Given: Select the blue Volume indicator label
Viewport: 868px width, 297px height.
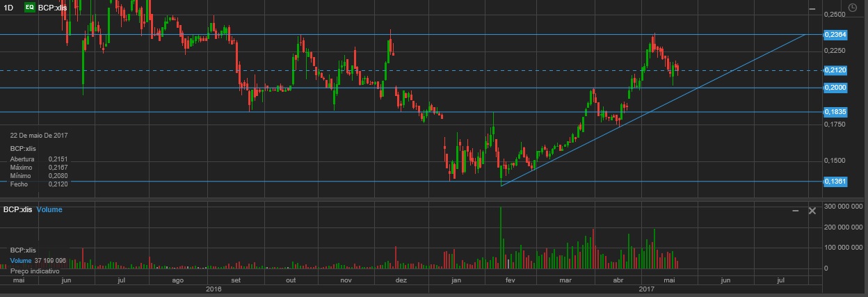Looking at the screenshot, I should 49,209.
